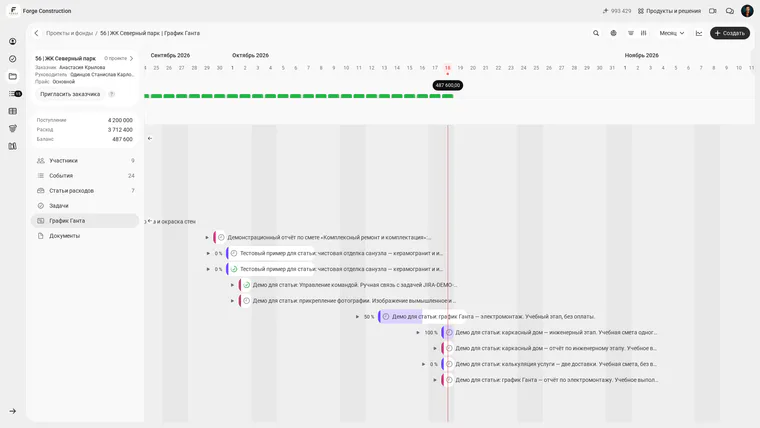The width and height of the screenshot is (760, 428).
Task: Go to 'Проекты и фонды' breadcrumb
Action: point(69,33)
